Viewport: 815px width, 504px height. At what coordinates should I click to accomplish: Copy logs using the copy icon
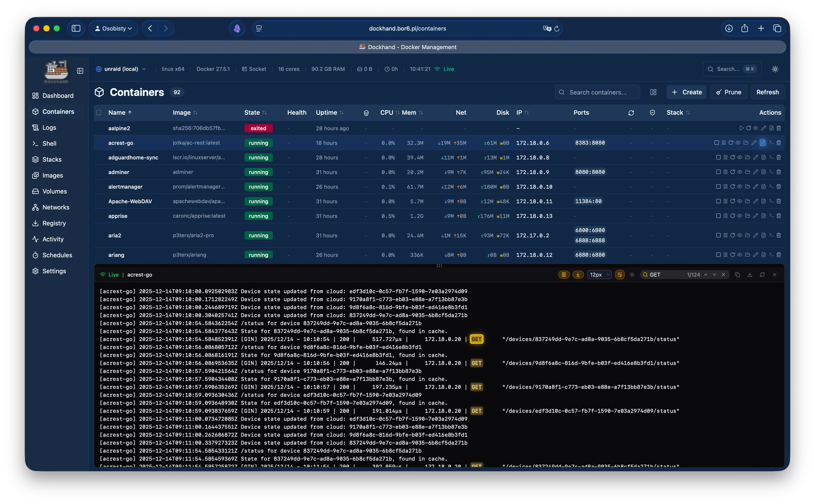[x=737, y=275]
